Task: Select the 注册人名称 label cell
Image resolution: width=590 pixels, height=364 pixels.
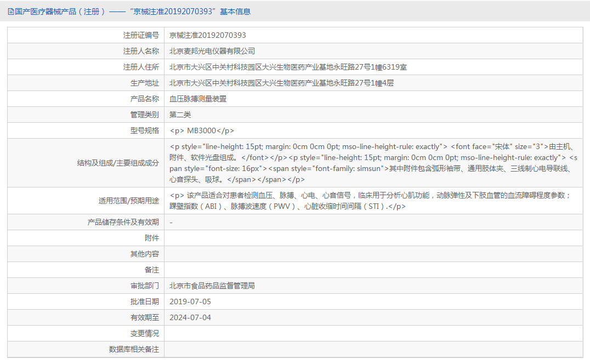Action: pos(86,51)
